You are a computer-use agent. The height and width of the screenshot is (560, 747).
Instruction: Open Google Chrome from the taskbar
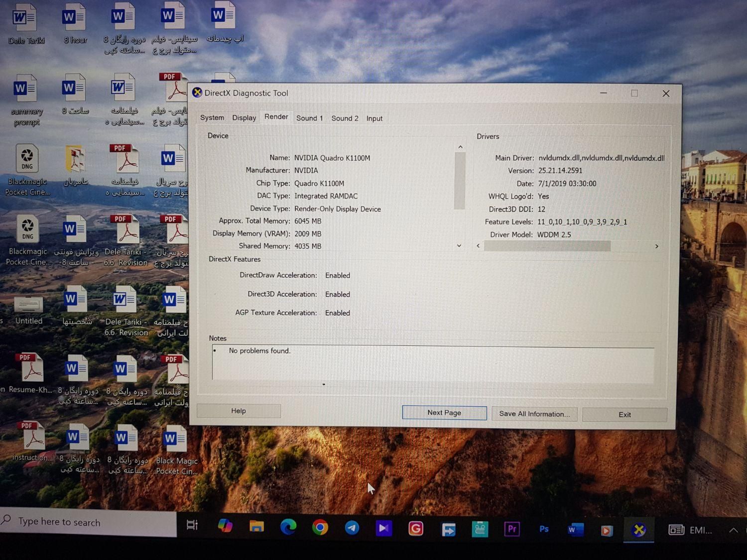click(x=320, y=527)
